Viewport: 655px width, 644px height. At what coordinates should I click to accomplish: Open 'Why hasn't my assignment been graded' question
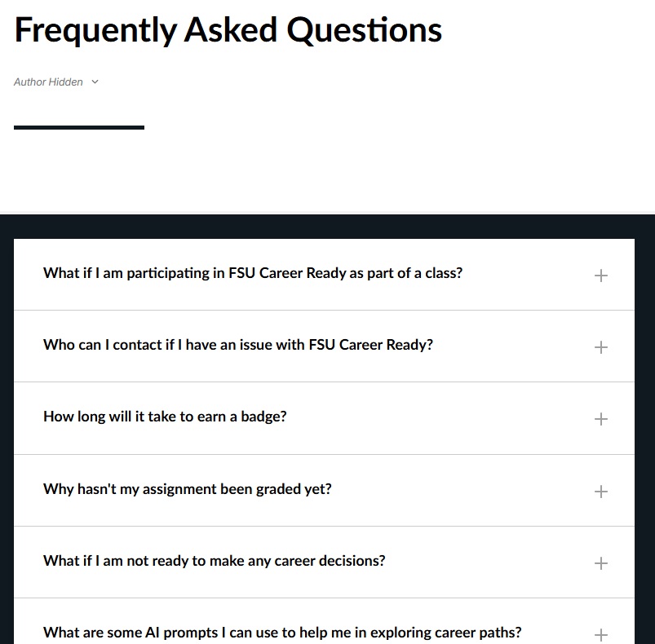pos(187,489)
